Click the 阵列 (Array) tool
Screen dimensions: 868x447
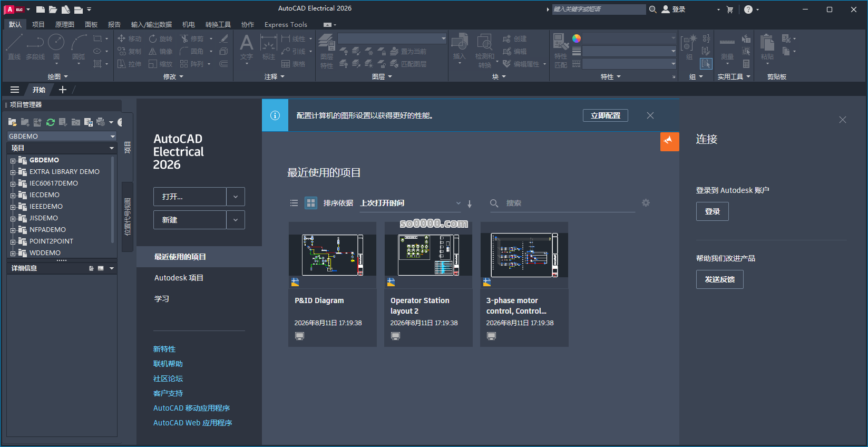[x=192, y=64]
